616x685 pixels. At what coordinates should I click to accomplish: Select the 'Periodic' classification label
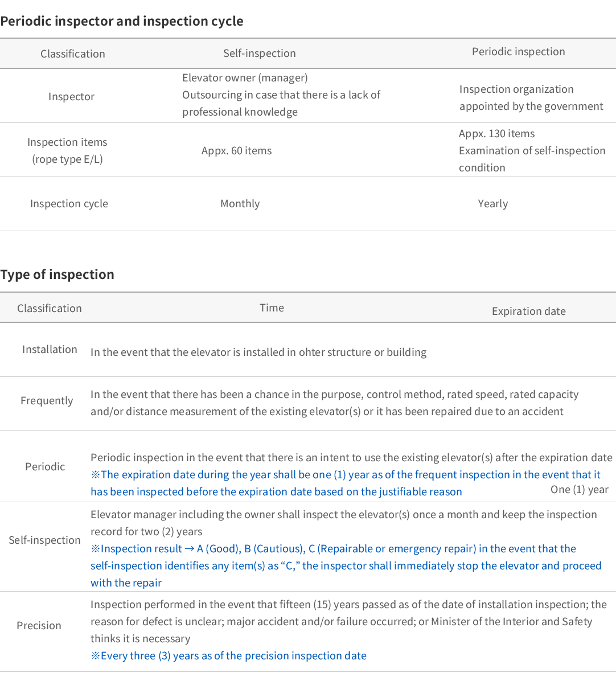45,467
